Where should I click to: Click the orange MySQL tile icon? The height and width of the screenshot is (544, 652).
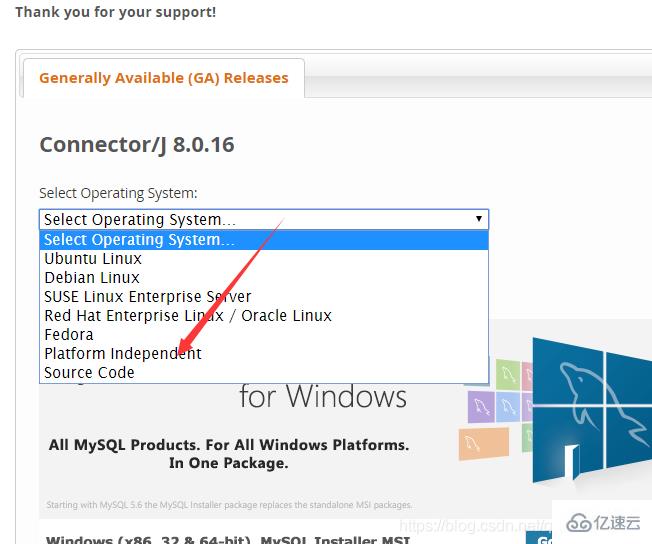tap(484, 444)
